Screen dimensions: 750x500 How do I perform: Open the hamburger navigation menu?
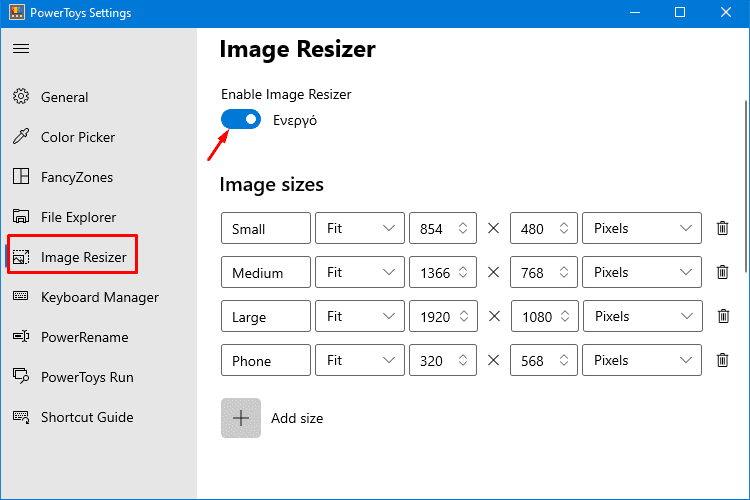[21, 49]
